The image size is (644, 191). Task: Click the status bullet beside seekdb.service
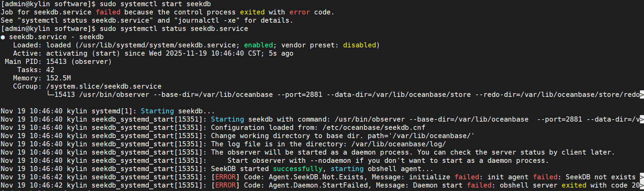point(3,37)
